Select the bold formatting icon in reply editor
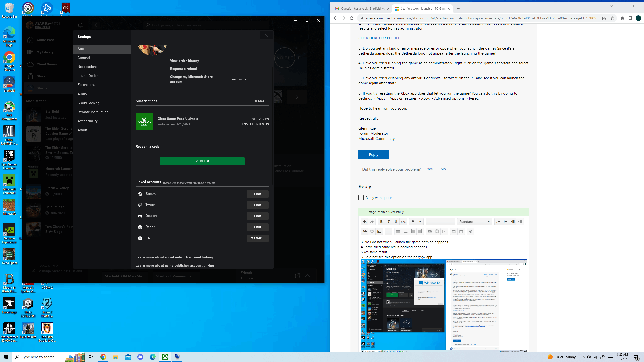The image size is (644, 362). (381, 221)
